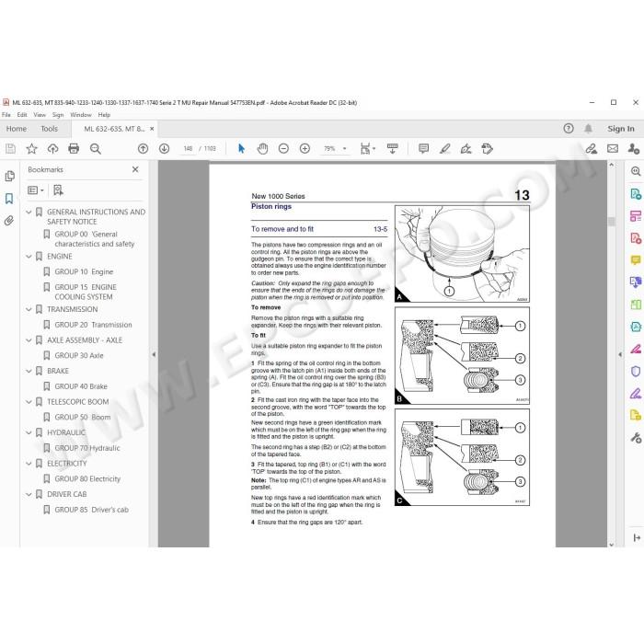Add a sticky note comment
The image size is (644, 644).
[423, 149]
